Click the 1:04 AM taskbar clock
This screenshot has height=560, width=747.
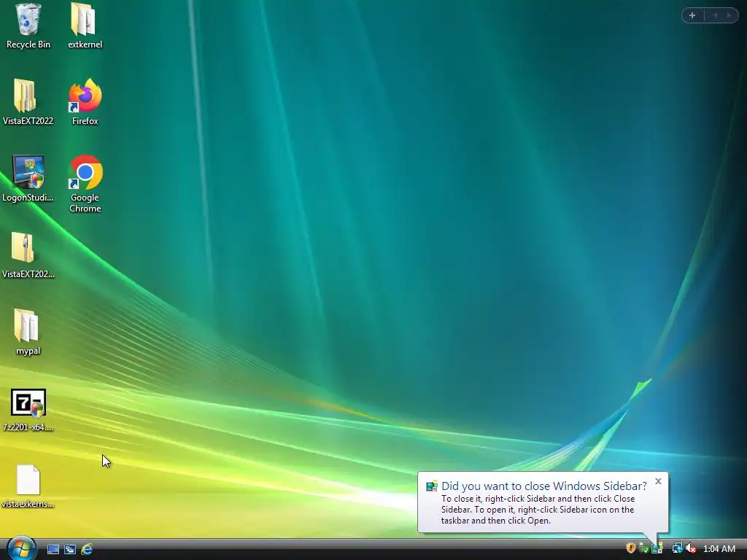coord(719,549)
